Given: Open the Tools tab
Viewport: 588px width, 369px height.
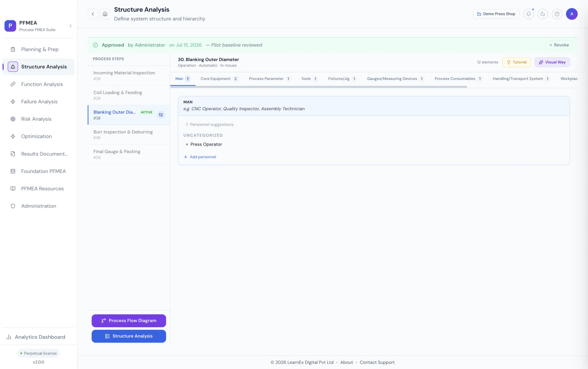Looking at the screenshot, I should (x=309, y=79).
